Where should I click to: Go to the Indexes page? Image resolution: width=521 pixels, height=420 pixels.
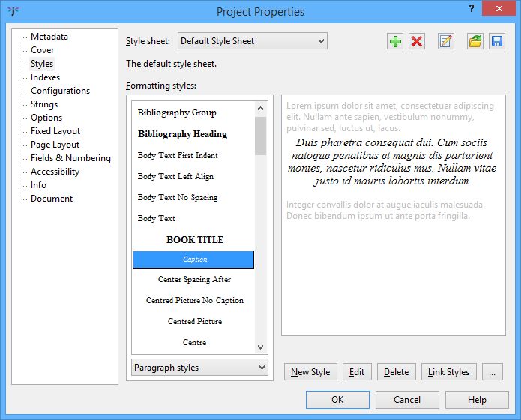point(45,77)
